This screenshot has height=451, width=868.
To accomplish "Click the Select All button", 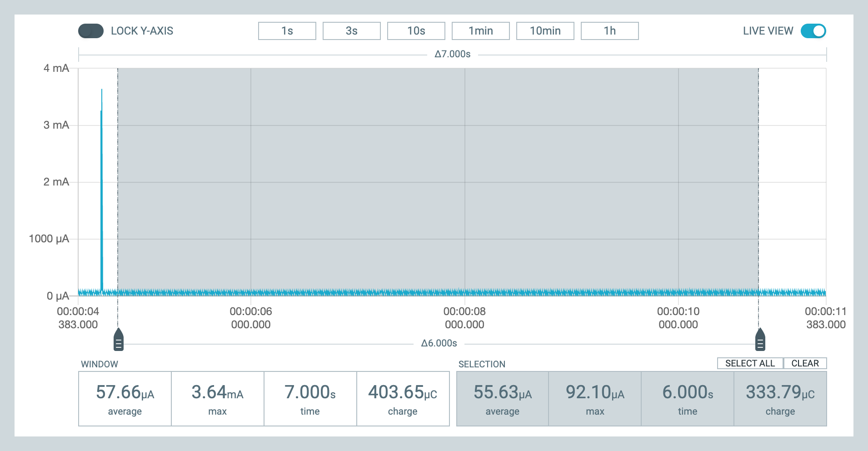I will pyautogui.click(x=750, y=363).
